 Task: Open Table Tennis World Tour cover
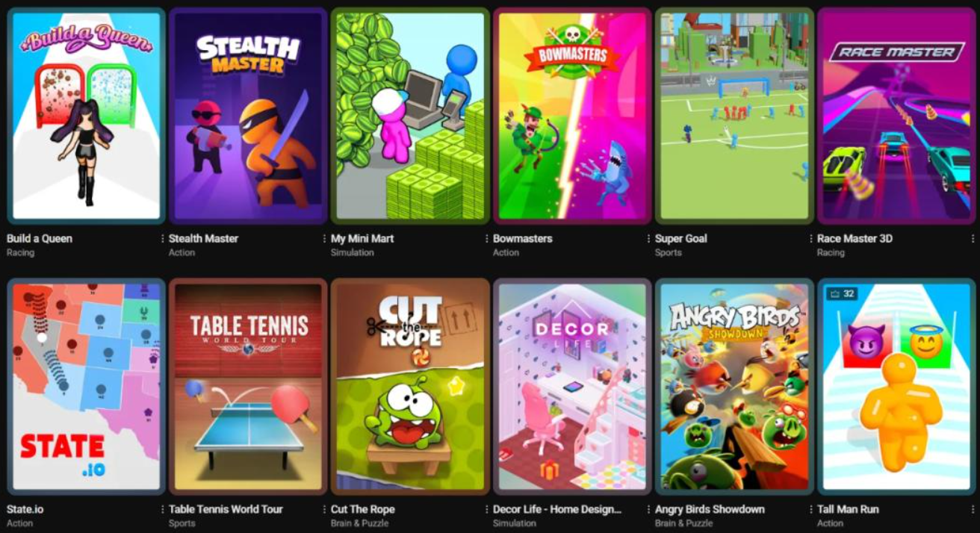point(248,387)
